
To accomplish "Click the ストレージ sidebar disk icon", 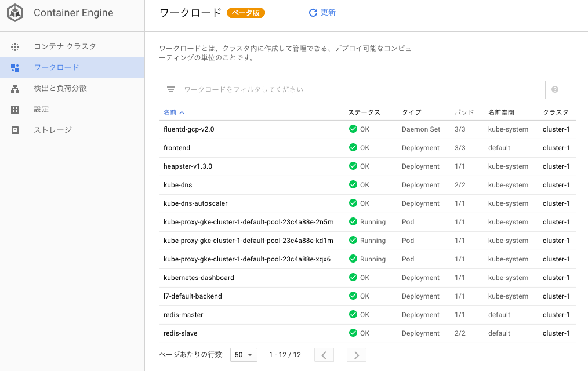I will (15, 130).
